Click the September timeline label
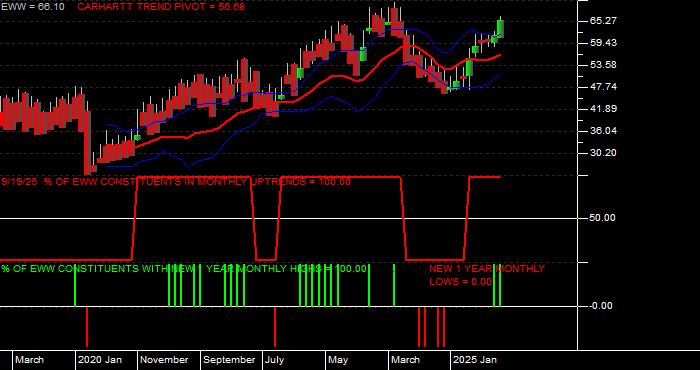 [x=229, y=360]
